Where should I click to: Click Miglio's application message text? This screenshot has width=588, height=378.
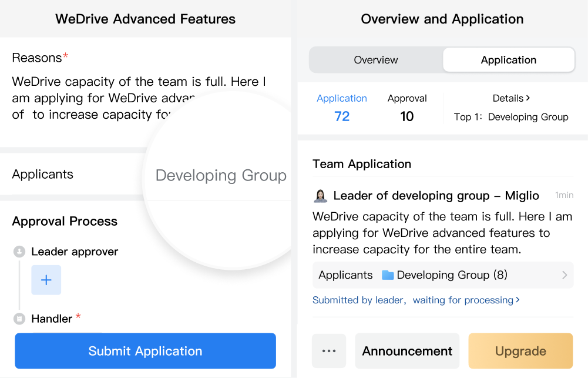click(443, 233)
